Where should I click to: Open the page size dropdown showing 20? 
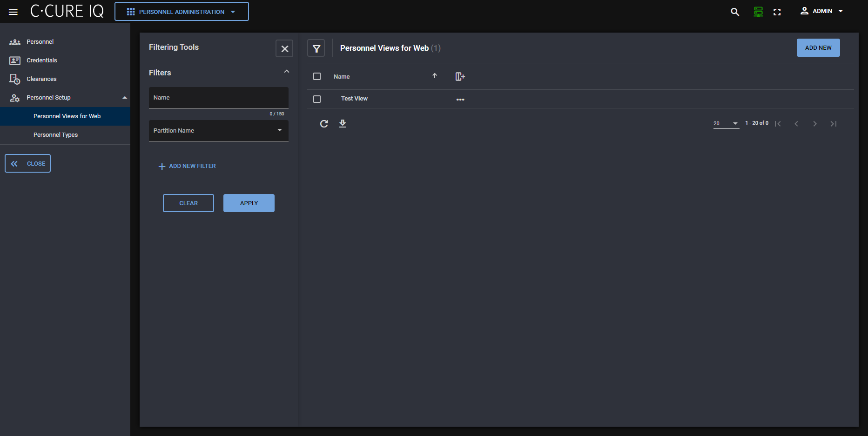pos(726,124)
